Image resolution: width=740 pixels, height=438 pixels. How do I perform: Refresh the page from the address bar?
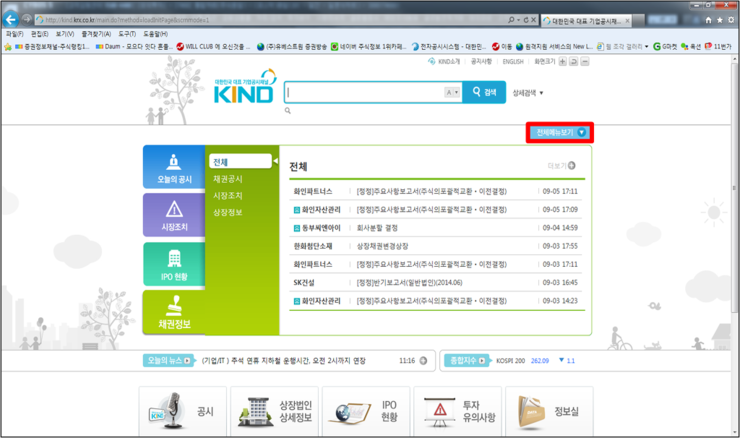tap(526, 20)
